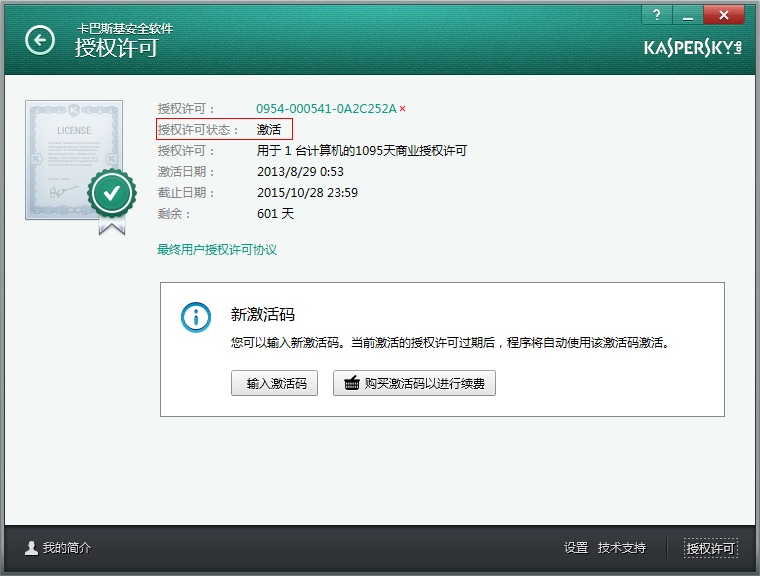Click the blue info icon
Image resolution: width=760 pixels, height=576 pixels.
click(x=196, y=318)
